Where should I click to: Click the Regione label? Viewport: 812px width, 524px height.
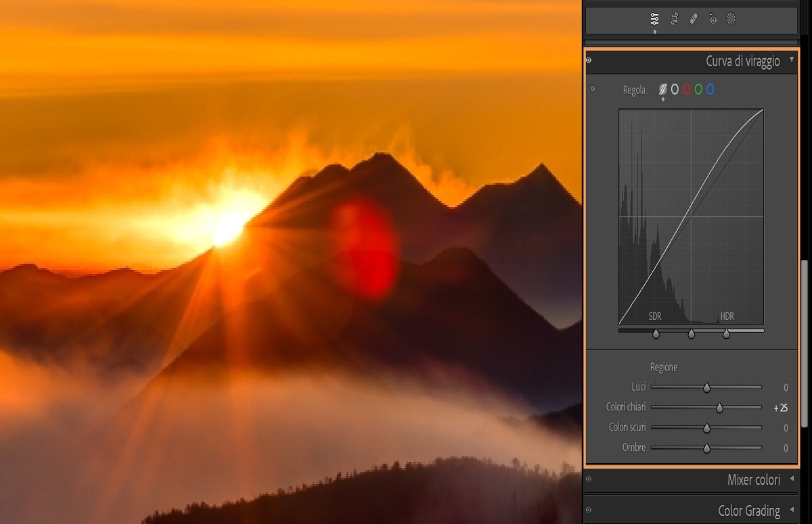pyautogui.click(x=664, y=368)
